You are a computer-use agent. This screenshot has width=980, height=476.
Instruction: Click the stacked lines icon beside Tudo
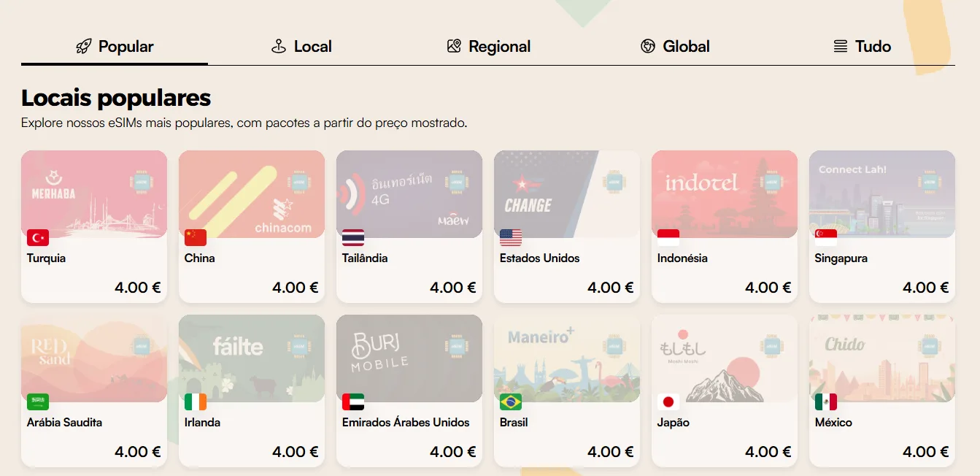tap(841, 47)
